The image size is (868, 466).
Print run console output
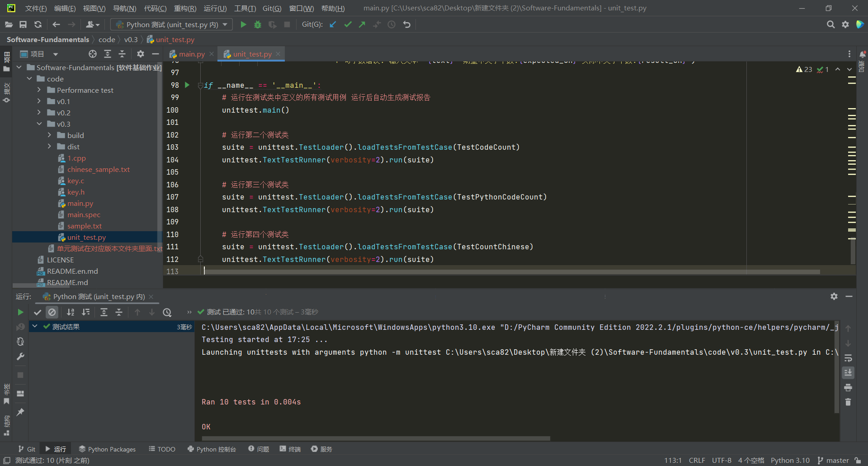[x=848, y=387]
